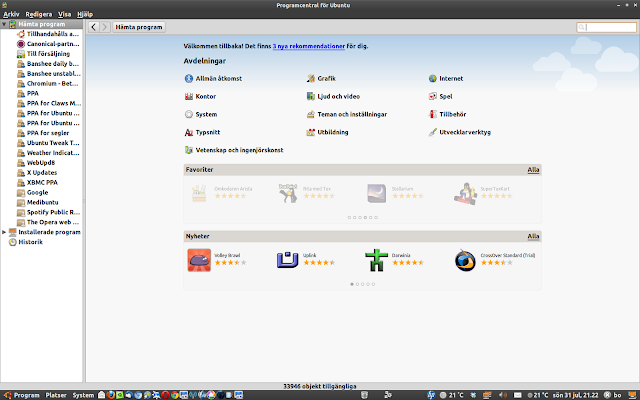
Task: Open the mail envelope tray icon
Action: [518, 395]
